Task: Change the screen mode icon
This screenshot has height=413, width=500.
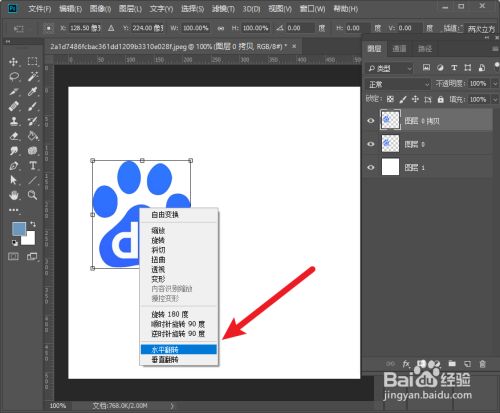Action: [x=32, y=256]
